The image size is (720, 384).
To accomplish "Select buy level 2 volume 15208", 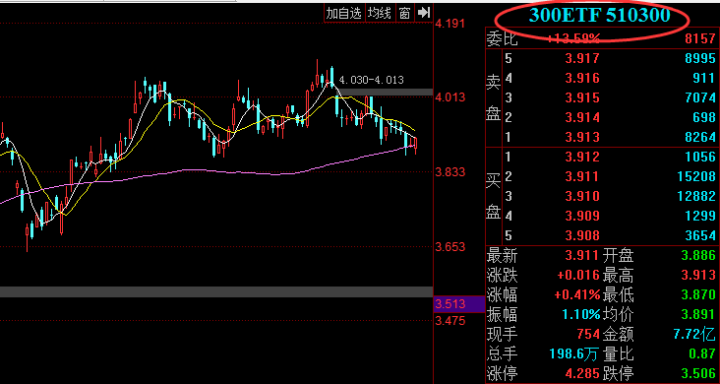I will [696, 176].
